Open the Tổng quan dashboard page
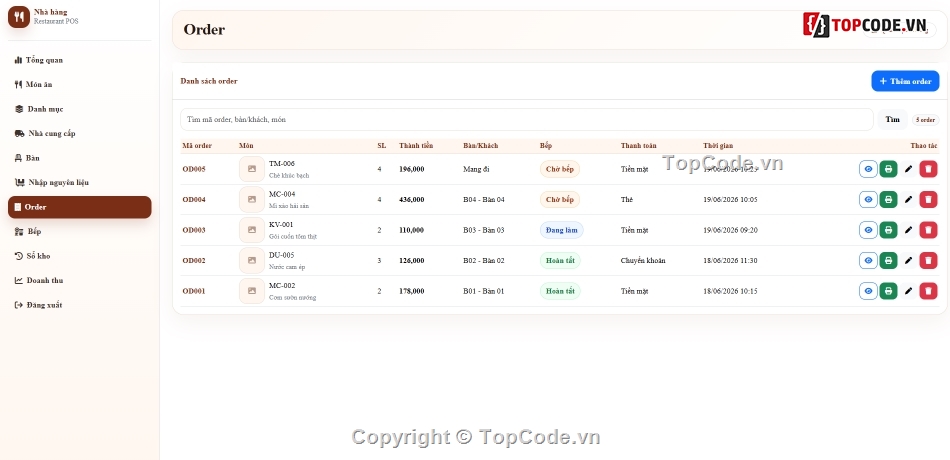This screenshot has width=950, height=460. tap(79, 60)
